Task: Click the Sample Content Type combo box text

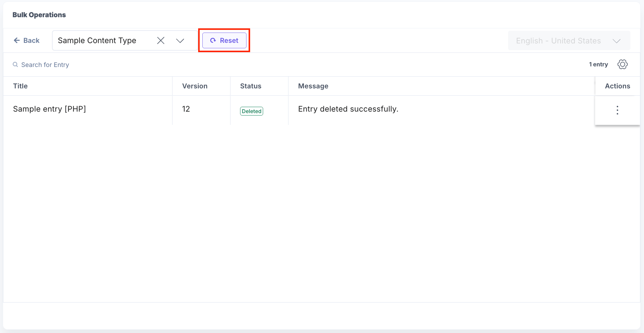Action: (97, 40)
